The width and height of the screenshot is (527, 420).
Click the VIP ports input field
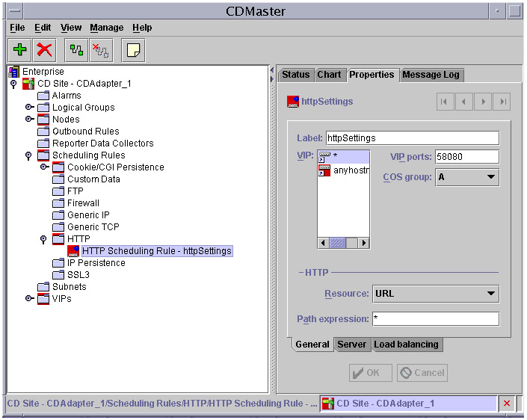[467, 157]
